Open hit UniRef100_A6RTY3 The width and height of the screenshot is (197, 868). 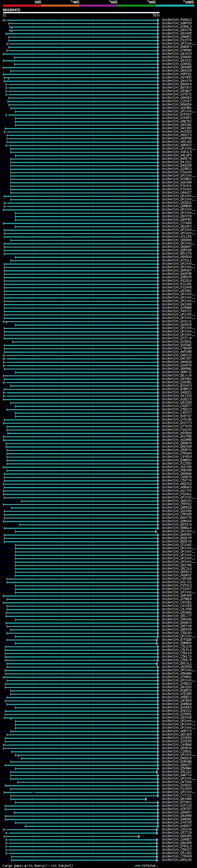(x=177, y=731)
